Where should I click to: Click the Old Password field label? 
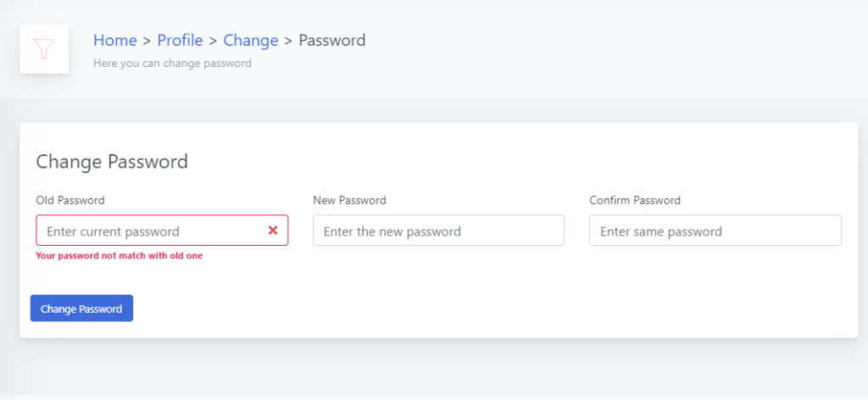70,200
